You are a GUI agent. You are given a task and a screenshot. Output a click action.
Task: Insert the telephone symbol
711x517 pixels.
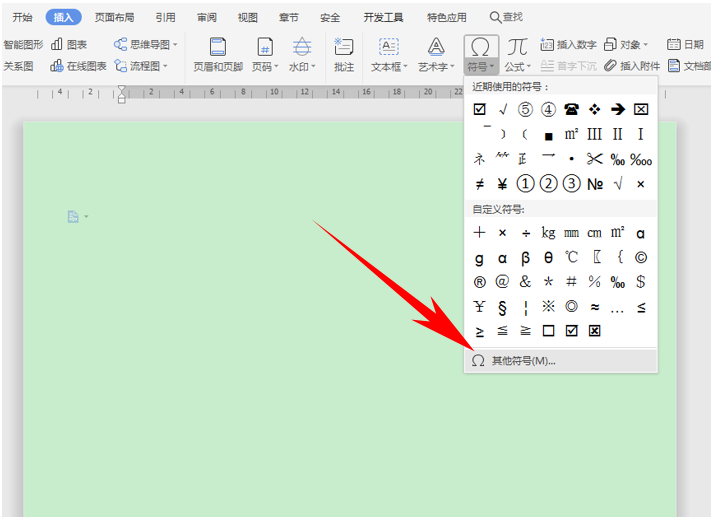pos(571,109)
